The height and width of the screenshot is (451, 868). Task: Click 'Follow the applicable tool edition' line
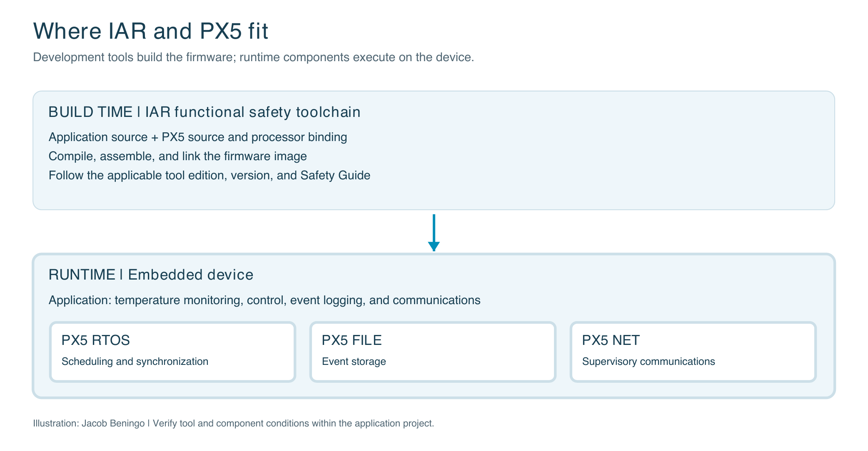210,175
